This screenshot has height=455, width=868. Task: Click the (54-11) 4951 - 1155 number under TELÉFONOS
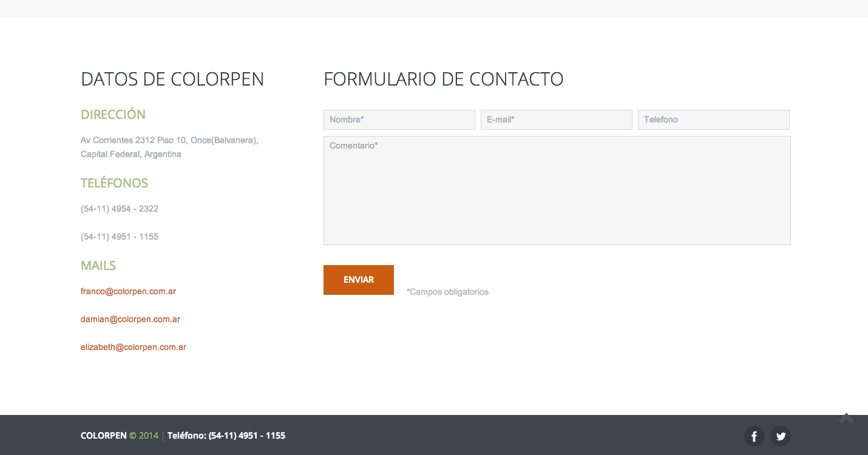(120, 237)
